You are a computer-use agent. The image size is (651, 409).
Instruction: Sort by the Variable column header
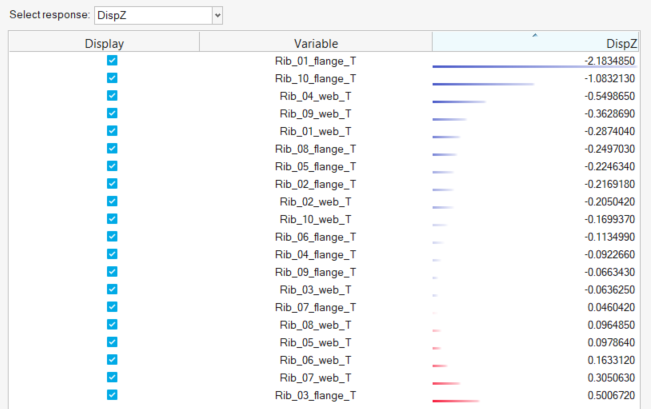(x=315, y=43)
